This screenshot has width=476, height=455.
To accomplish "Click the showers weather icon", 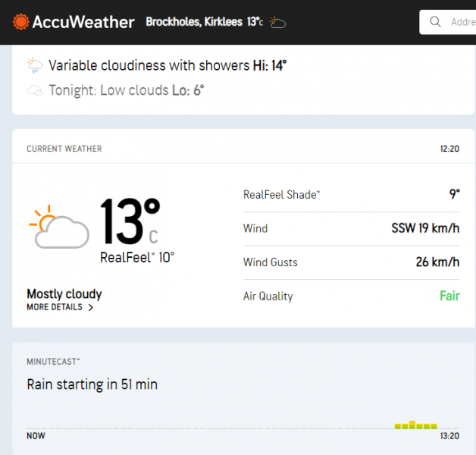I will pyautogui.click(x=35, y=66).
